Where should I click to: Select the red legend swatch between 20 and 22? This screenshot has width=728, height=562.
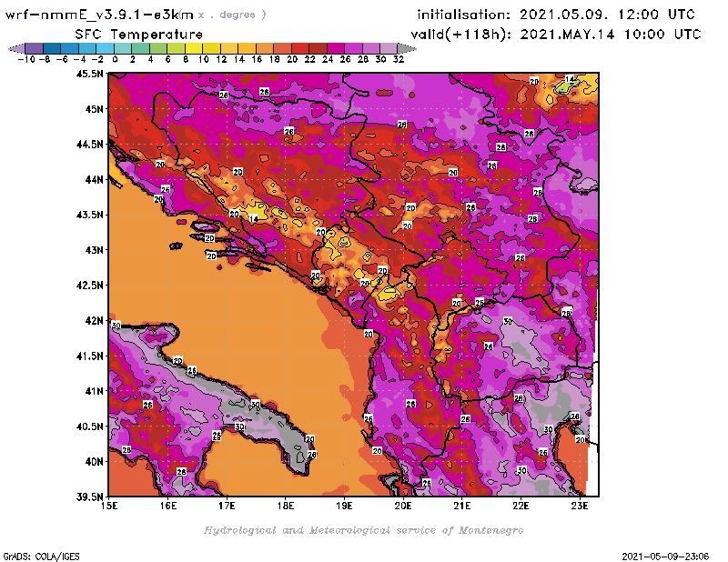[300, 49]
